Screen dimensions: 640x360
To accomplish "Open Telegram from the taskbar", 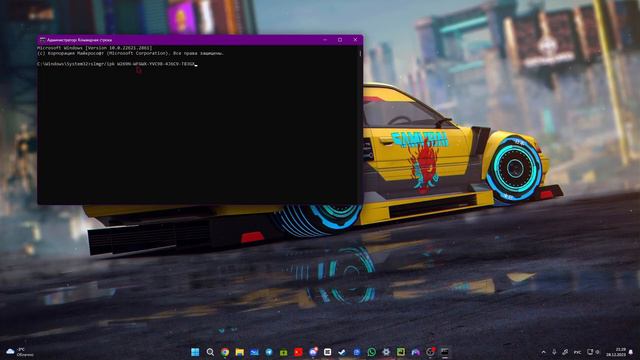I will click(x=269, y=352).
